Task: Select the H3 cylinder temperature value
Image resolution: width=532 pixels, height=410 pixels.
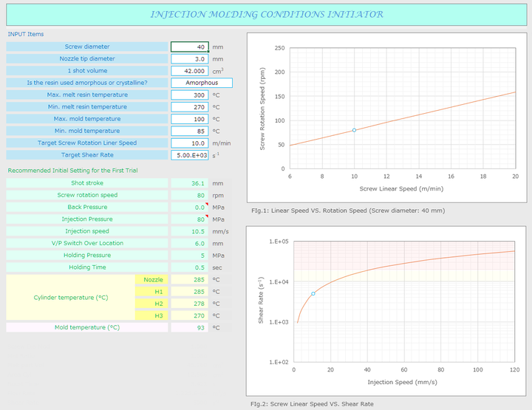Action: pyautogui.click(x=190, y=315)
